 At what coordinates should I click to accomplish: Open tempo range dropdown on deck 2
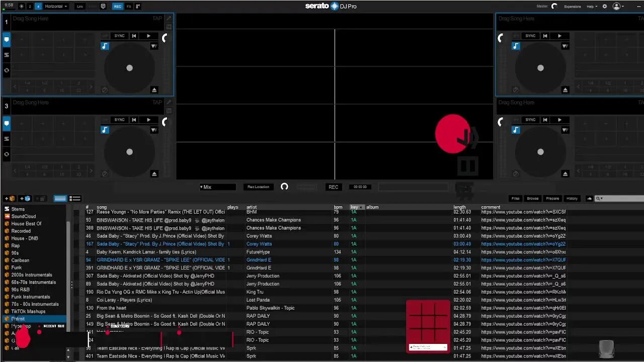[565, 46]
